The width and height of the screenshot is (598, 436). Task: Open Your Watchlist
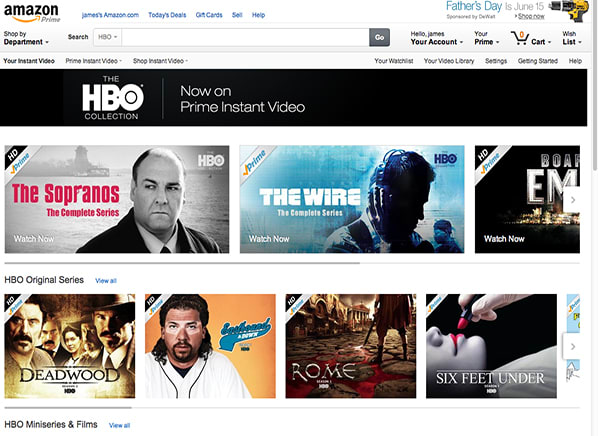(x=394, y=61)
